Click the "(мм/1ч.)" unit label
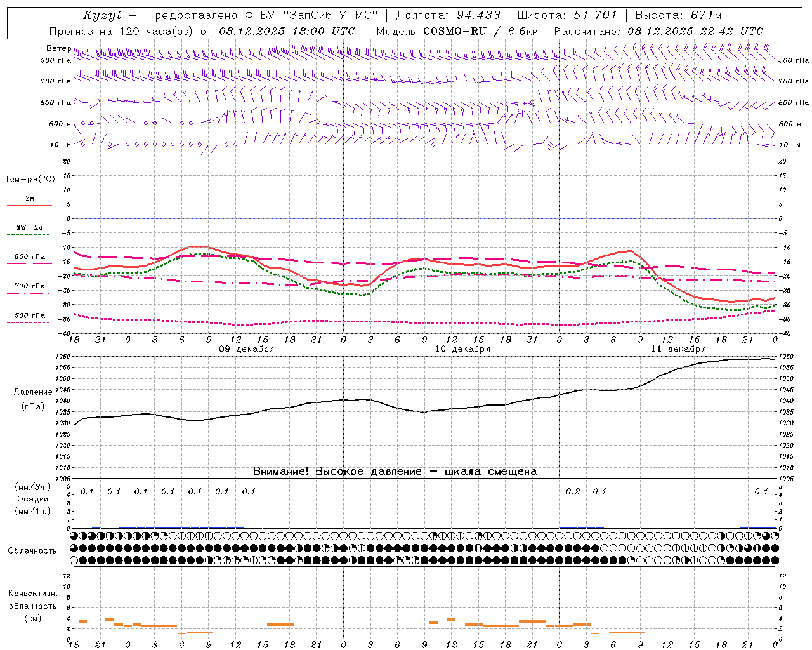Screen dimensions: 812x650 coord(32,511)
